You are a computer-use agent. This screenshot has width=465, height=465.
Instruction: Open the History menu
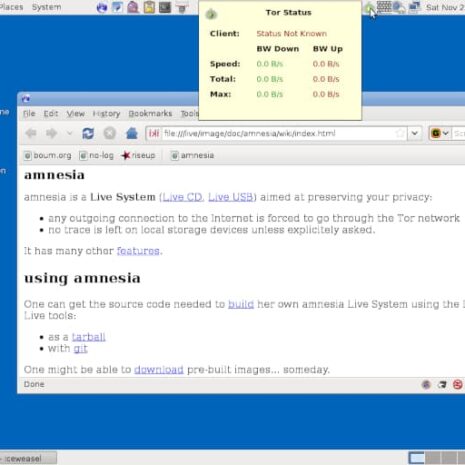[106, 114]
